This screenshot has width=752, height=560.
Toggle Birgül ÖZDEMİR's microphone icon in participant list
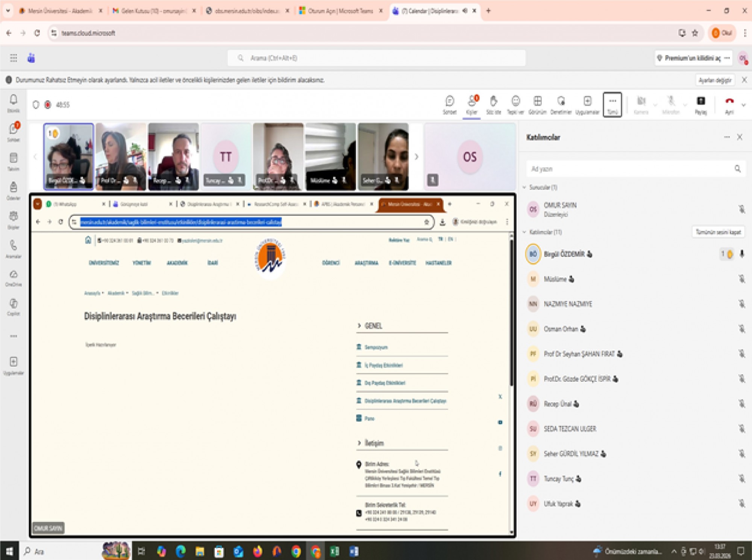point(742,254)
